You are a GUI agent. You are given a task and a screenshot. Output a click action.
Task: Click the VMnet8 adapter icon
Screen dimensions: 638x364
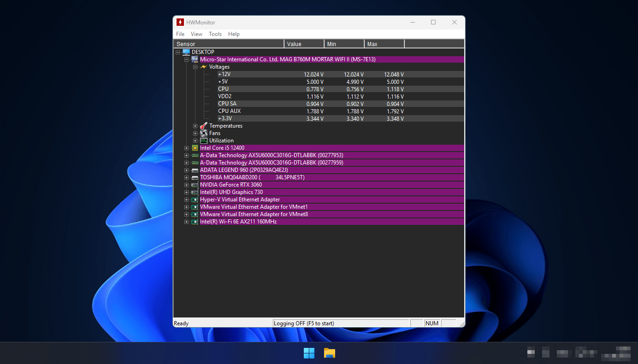coord(195,214)
